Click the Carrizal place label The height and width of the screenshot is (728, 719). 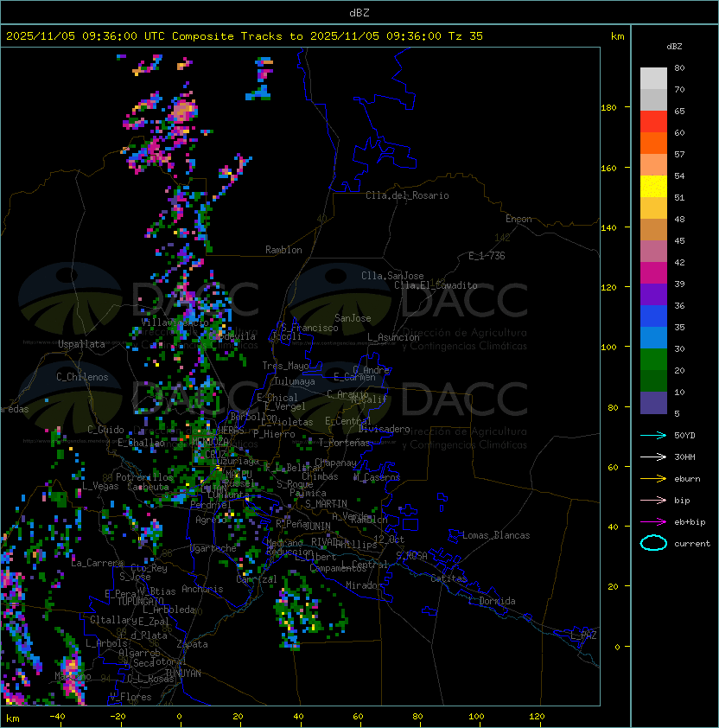click(x=257, y=579)
